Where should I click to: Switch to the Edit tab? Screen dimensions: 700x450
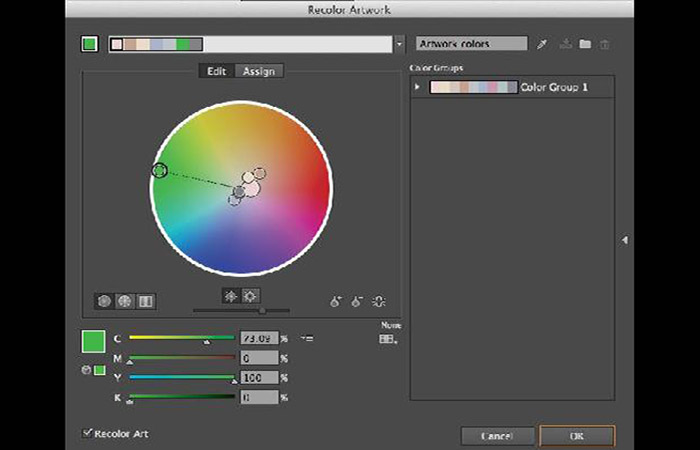pos(217,71)
